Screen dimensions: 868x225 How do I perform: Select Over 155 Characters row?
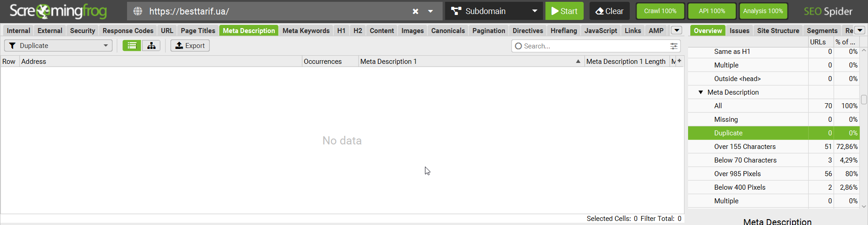[773, 147]
